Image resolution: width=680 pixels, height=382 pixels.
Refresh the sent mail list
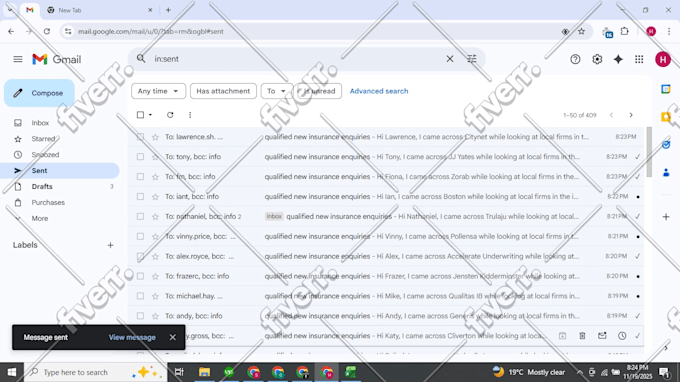click(x=170, y=115)
